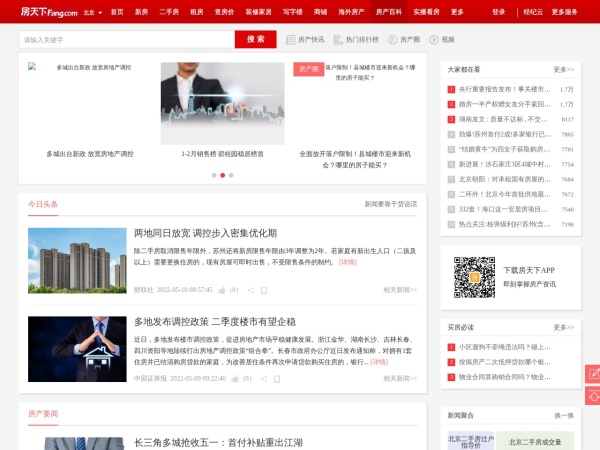Viewport: 600px width, 450px height.
Task: Click the red feedback edit icon
Action: 592,374
